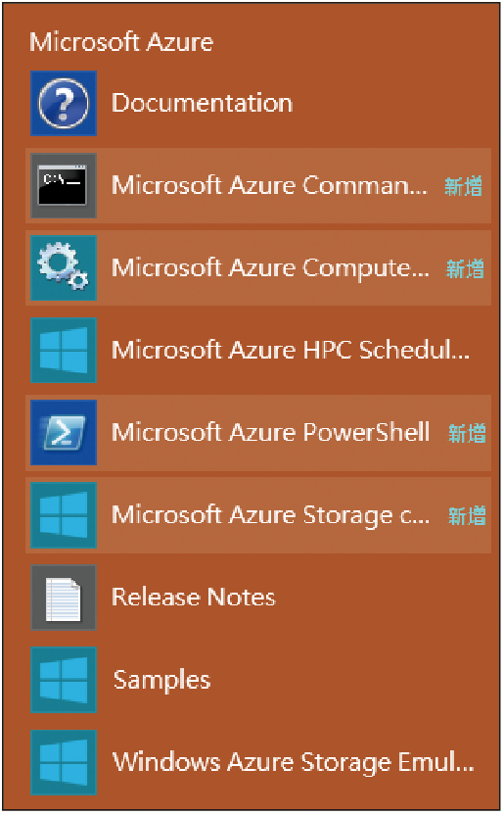Click the 新增 badge beside PowerShell
This screenshot has width=504, height=815.
tap(467, 433)
